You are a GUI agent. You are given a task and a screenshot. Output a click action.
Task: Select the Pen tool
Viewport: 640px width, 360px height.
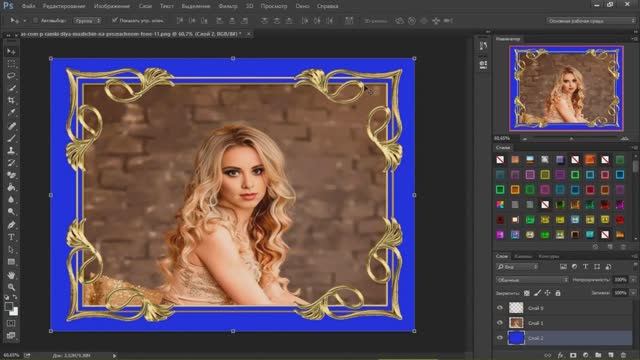click(11, 224)
